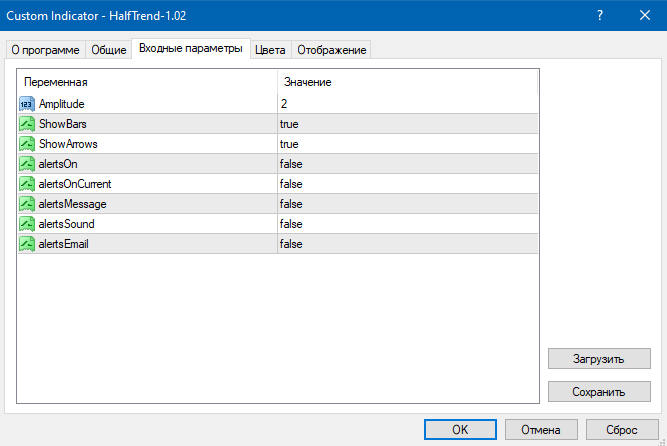Click the Amplitude value 2
This screenshot has width=667, height=446.
pyautogui.click(x=284, y=104)
